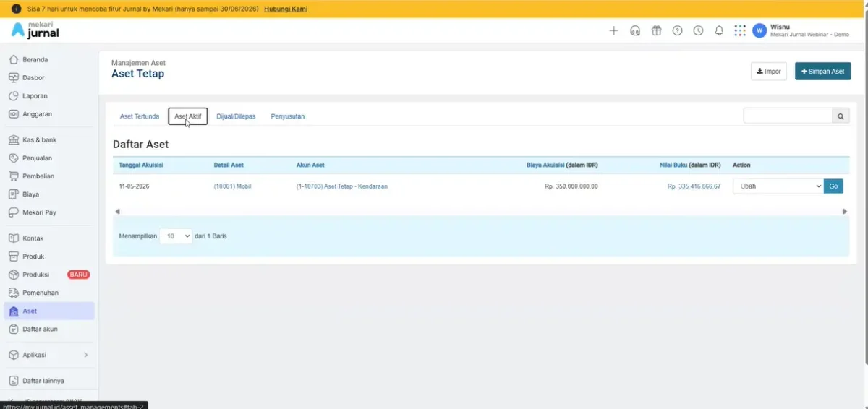
Task: Switch to the Penyusutan tab
Action: pos(288,116)
